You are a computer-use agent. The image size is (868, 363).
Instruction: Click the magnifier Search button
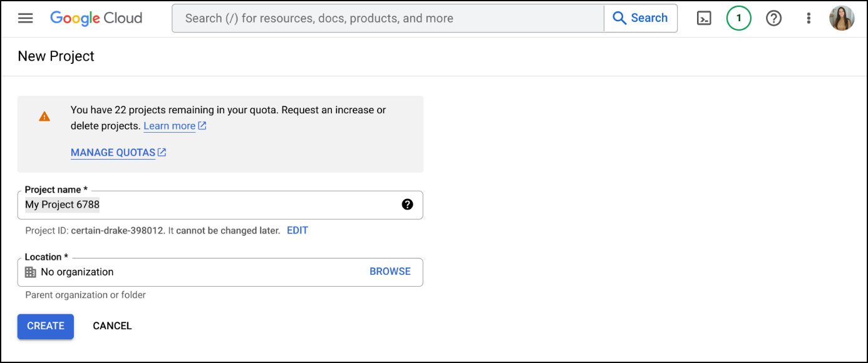point(640,18)
